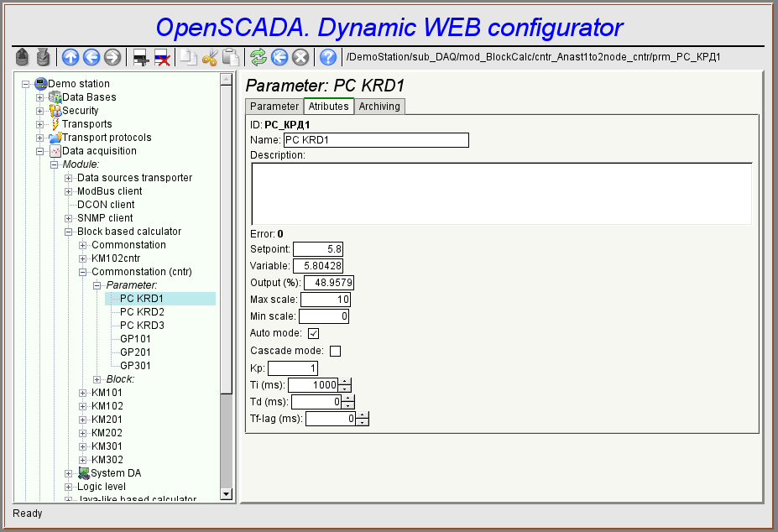Click the Name input field

pos(376,140)
